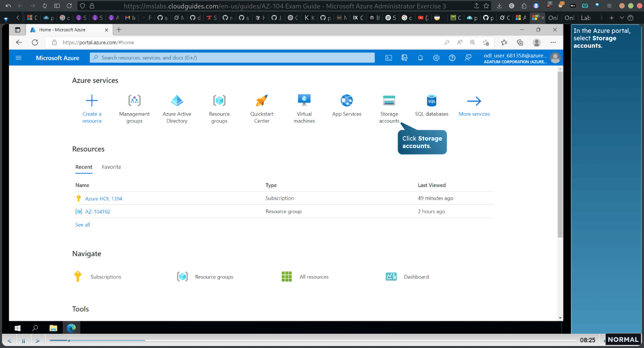Open Create a resource
Image resolution: width=644 pixels, height=348 pixels.
[92, 109]
